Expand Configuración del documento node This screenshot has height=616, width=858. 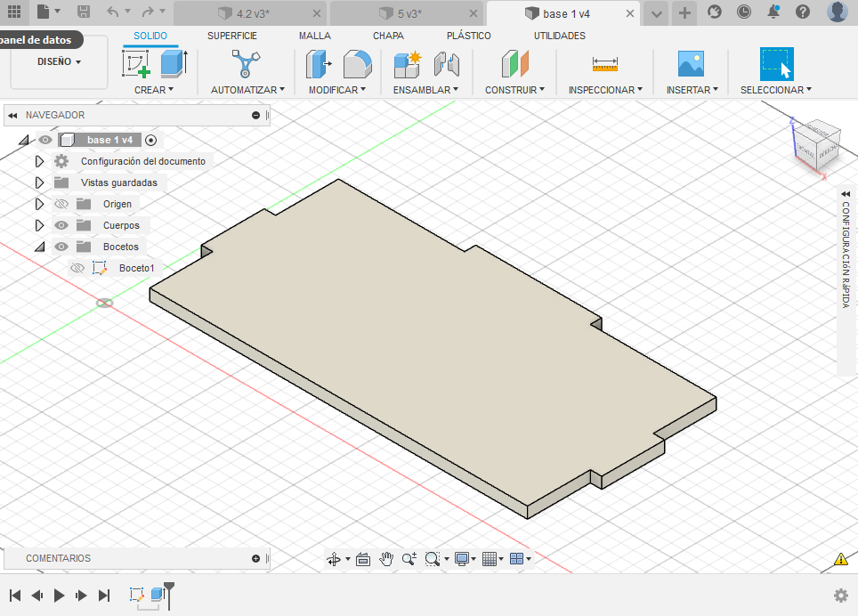pos(39,161)
